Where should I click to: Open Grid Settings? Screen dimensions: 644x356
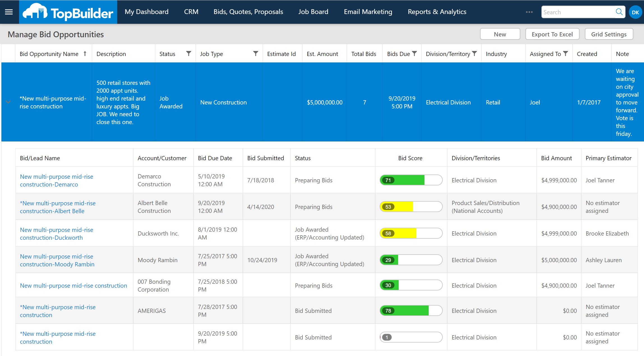(609, 34)
